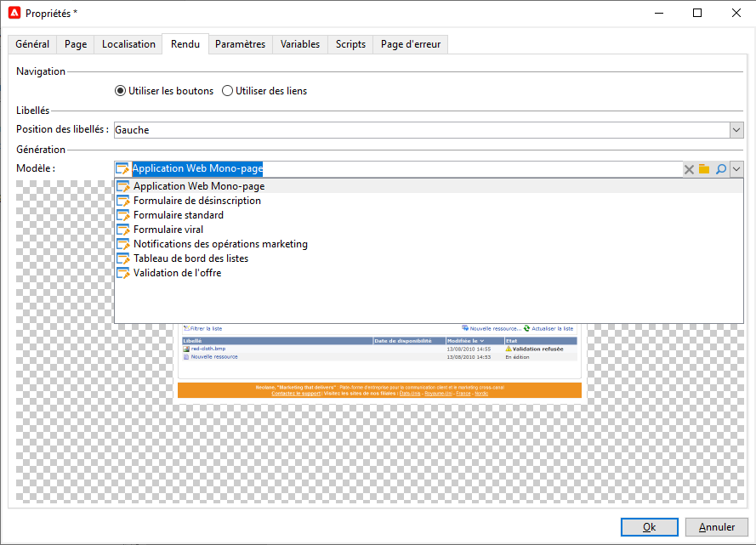Click the magnifier icon in Modèle field
Screen dimensions: 756x545
click(721, 169)
